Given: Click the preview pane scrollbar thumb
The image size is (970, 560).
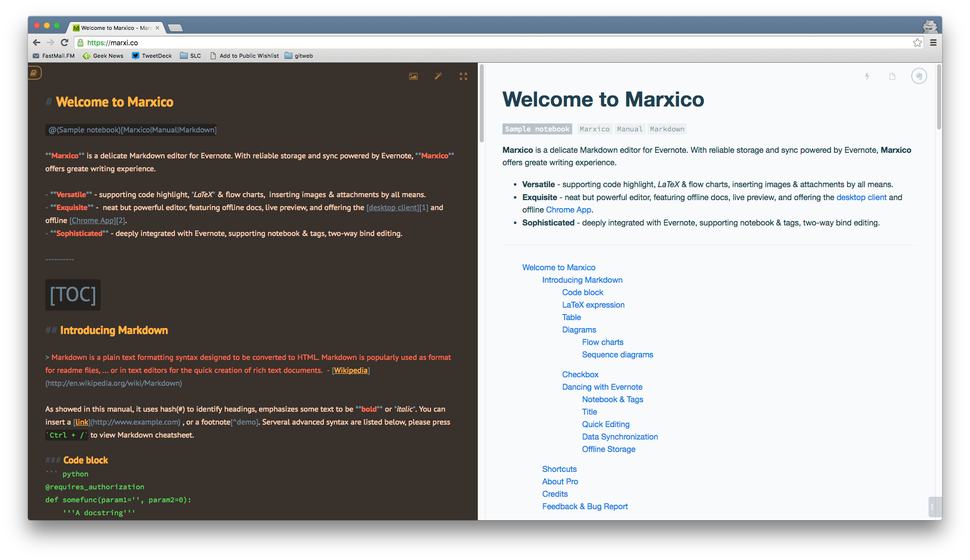Looking at the screenshot, I should point(939,97).
